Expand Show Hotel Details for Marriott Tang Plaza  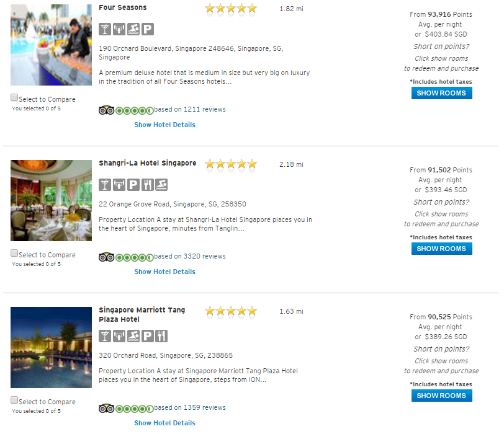164,423
